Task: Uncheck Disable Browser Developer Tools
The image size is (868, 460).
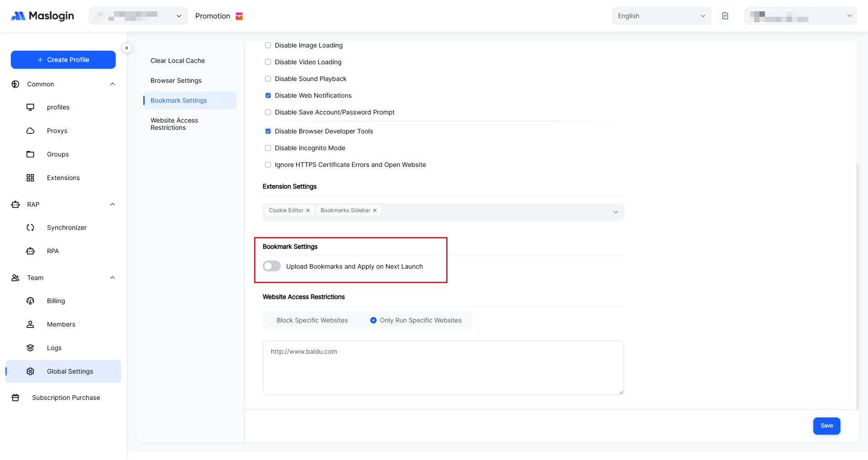Action: click(x=268, y=131)
